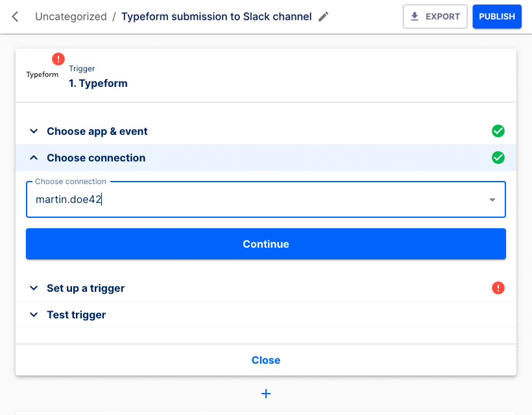Click the Close link at the bottom
The image size is (532, 415).
pyautogui.click(x=266, y=360)
